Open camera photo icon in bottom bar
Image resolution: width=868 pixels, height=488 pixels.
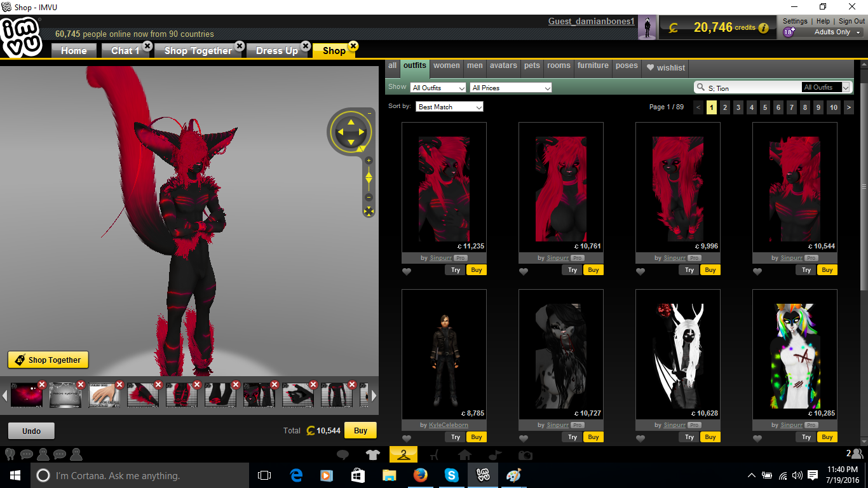pyautogui.click(x=526, y=455)
